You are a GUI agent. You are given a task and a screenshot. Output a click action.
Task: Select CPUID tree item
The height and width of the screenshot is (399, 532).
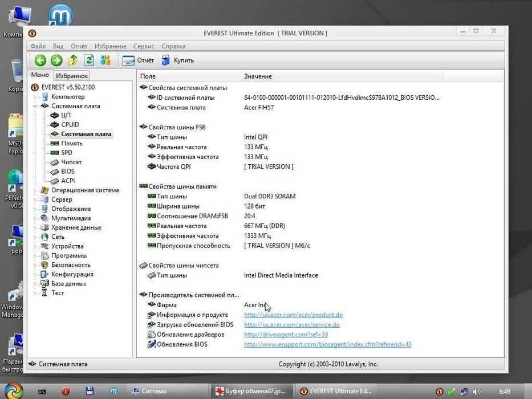coord(70,124)
